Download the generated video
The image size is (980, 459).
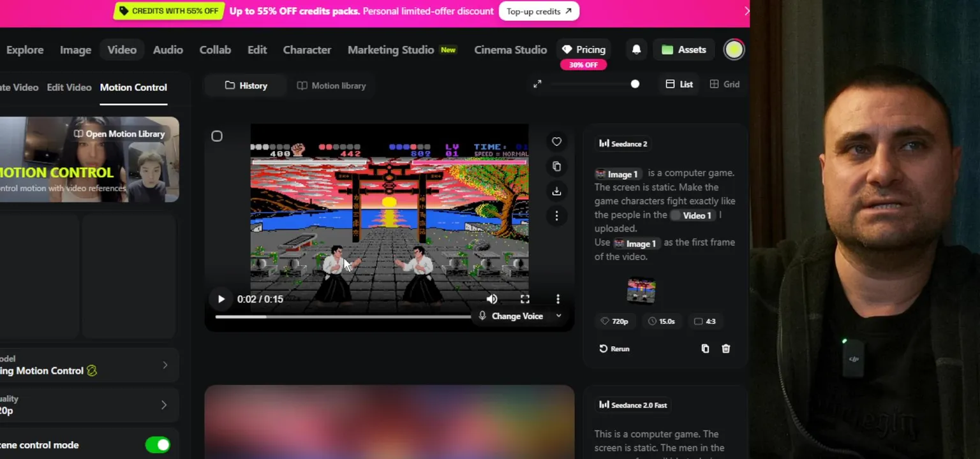click(x=556, y=191)
